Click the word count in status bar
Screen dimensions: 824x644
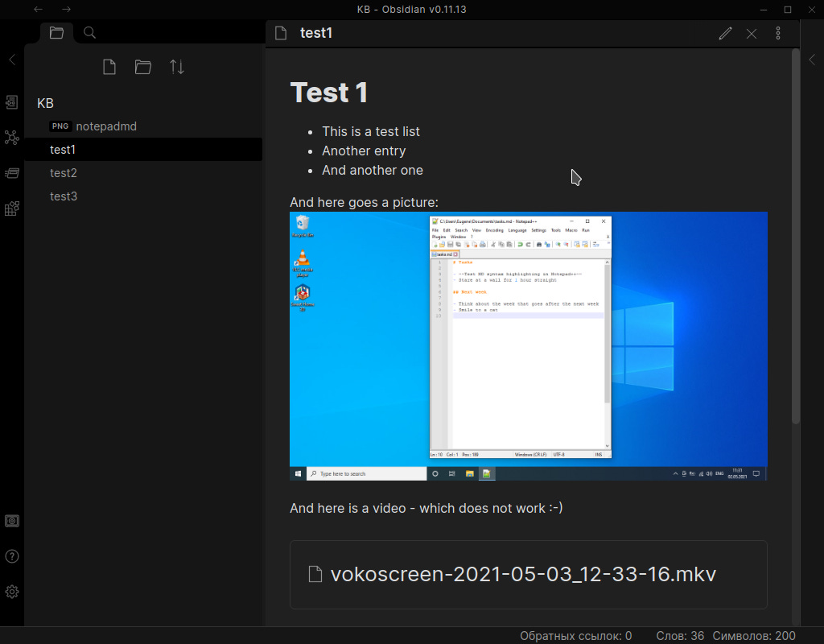[x=680, y=635]
